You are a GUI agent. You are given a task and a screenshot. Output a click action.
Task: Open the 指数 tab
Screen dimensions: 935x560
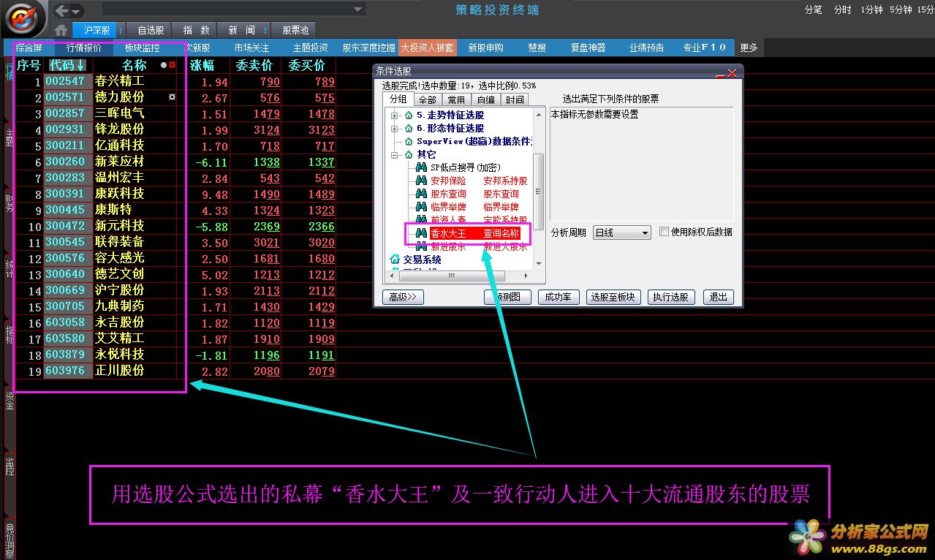[x=196, y=30]
